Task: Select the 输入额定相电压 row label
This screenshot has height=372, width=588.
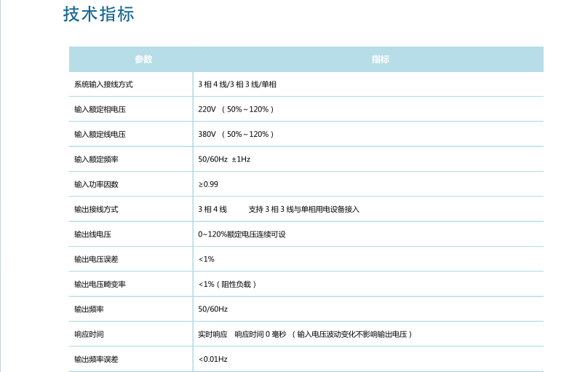Action: (100, 109)
